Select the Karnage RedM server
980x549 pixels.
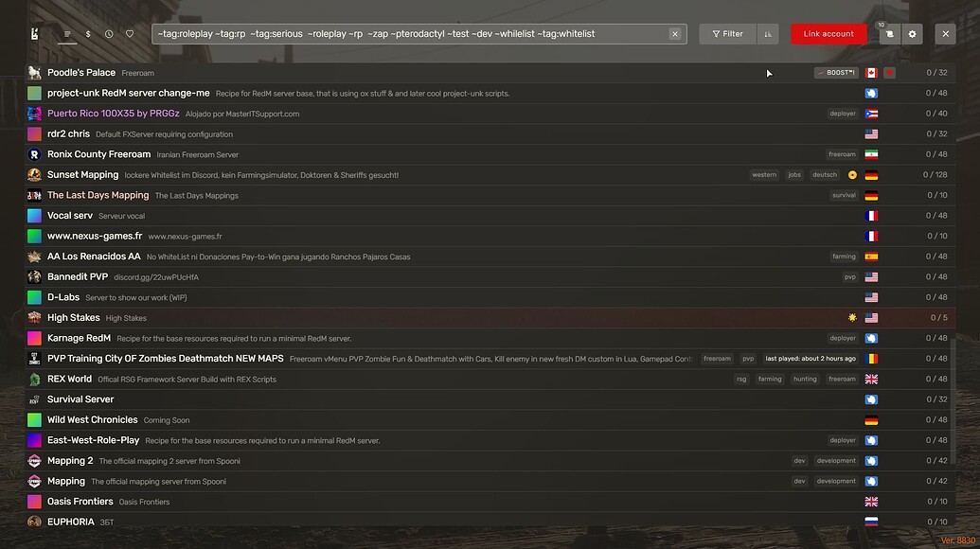[x=490, y=338]
